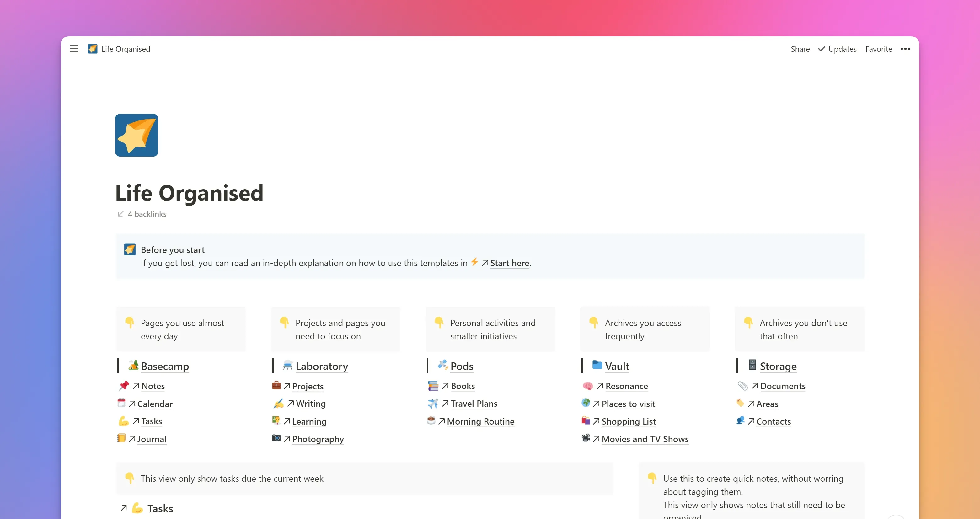Open the Writing page link
This screenshot has height=519, width=980.
[311, 403]
